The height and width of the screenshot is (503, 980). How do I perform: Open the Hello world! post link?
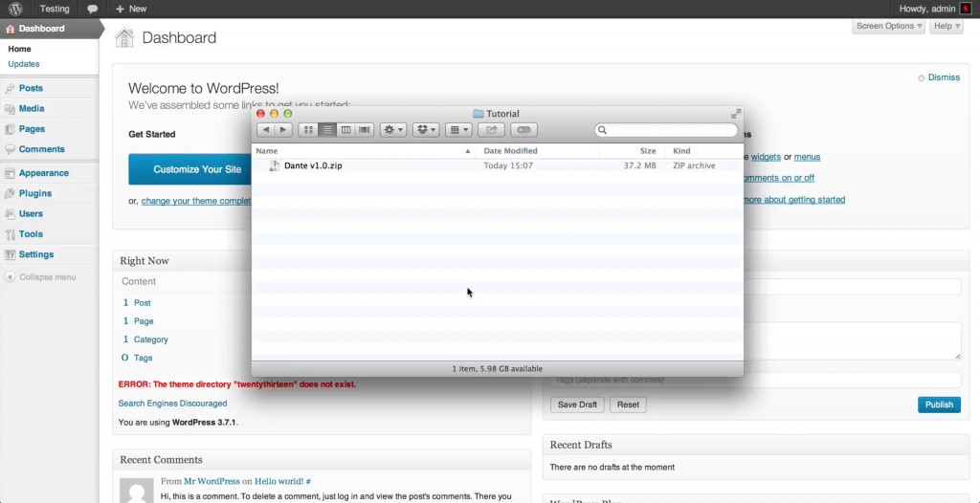(278, 481)
